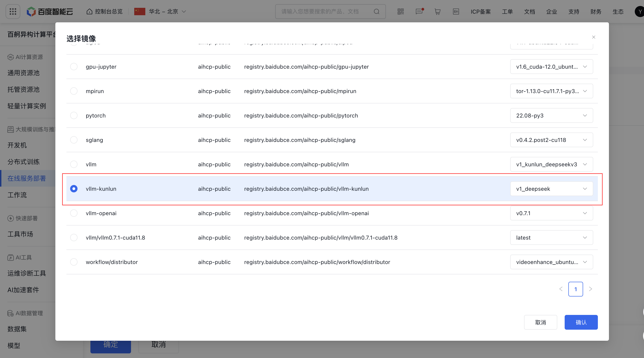644x358 pixels.
Task: Select the sglang image radio
Action: (74, 140)
